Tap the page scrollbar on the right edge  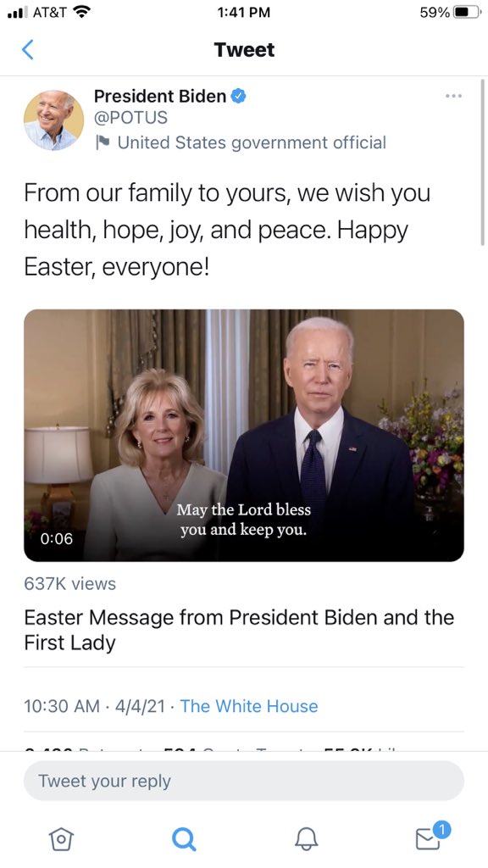(482, 162)
